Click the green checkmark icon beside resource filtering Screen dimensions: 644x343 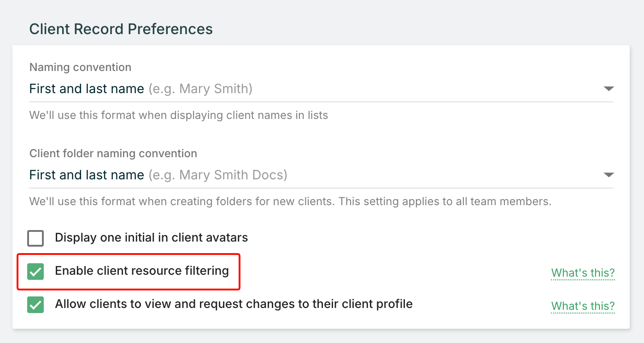pos(35,272)
